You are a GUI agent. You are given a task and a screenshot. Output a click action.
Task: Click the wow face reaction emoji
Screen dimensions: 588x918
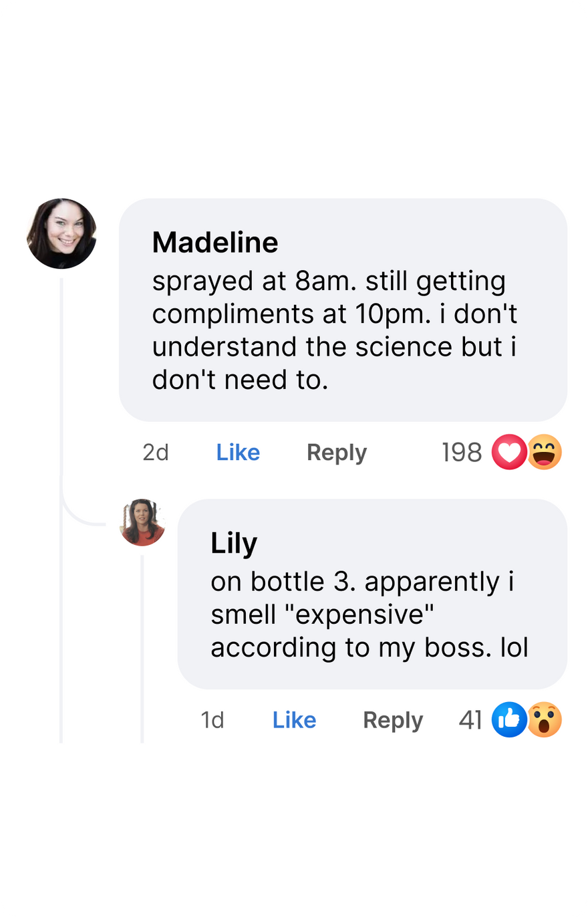point(545,720)
